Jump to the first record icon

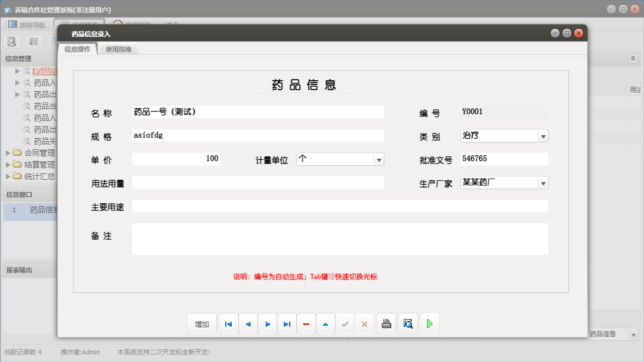coord(228,323)
